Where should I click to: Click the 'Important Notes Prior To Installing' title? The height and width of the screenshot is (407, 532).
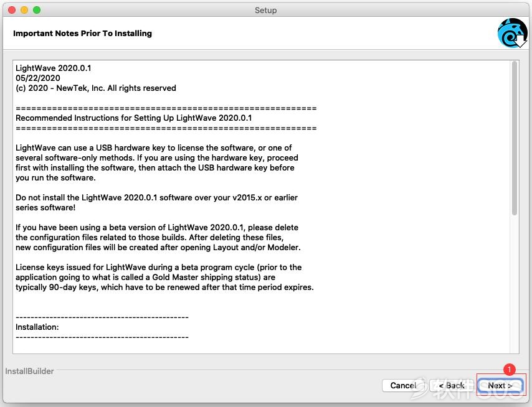(x=82, y=33)
